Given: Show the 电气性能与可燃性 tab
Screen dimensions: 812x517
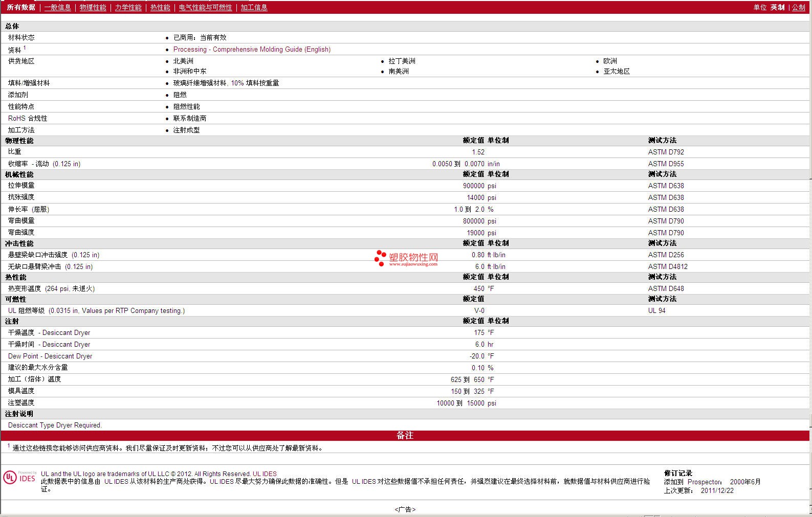Looking at the screenshot, I should 205,7.
